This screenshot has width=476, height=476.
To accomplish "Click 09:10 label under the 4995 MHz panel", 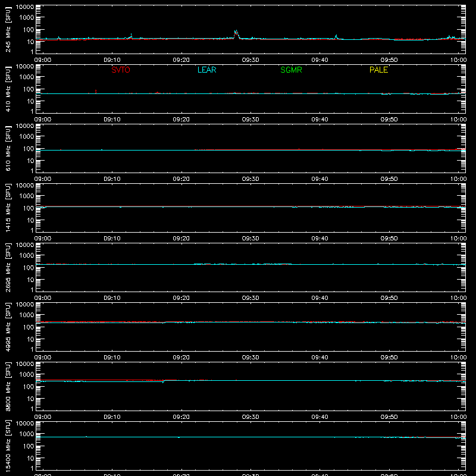I will (x=112, y=358).
